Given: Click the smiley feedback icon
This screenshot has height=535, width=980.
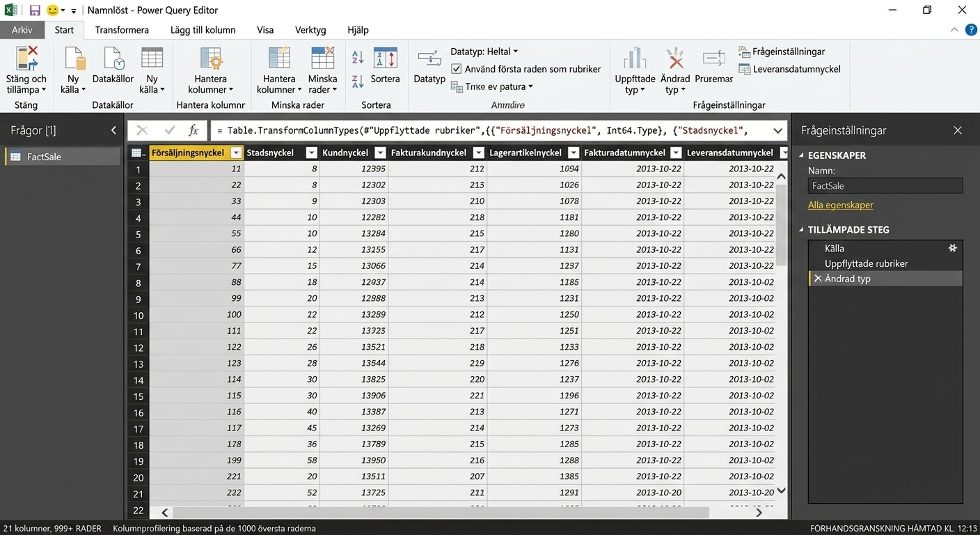Looking at the screenshot, I should [52, 10].
